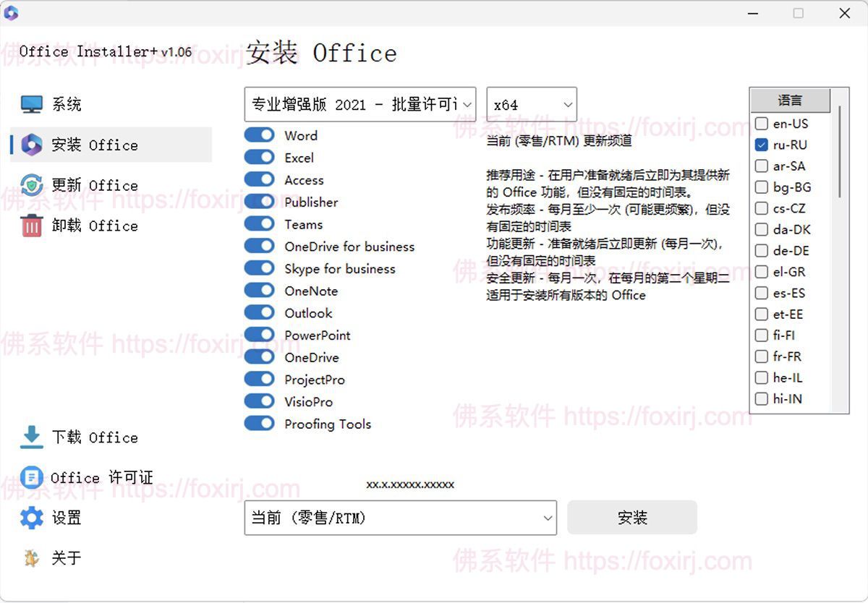Click the About cat icon
Viewport: 868px width, 603px height.
pyautogui.click(x=32, y=558)
